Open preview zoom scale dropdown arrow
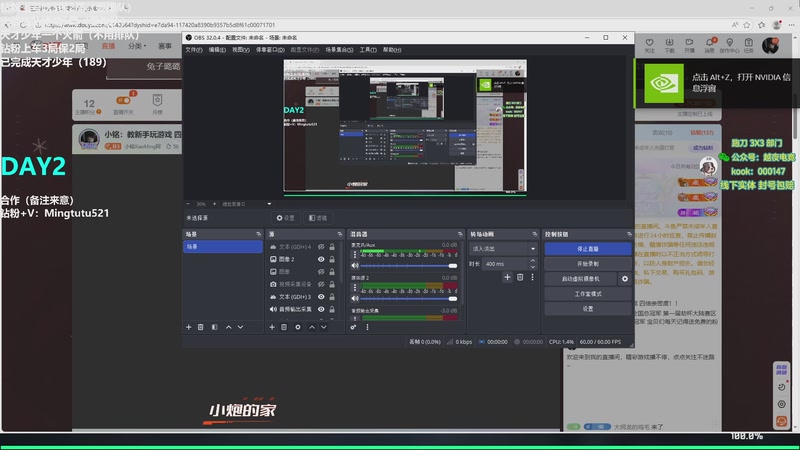This screenshot has height=450, width=800. tap(269, 204)
